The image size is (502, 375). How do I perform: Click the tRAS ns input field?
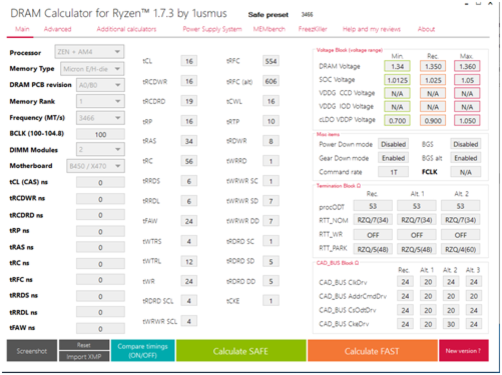pos(100,247)
